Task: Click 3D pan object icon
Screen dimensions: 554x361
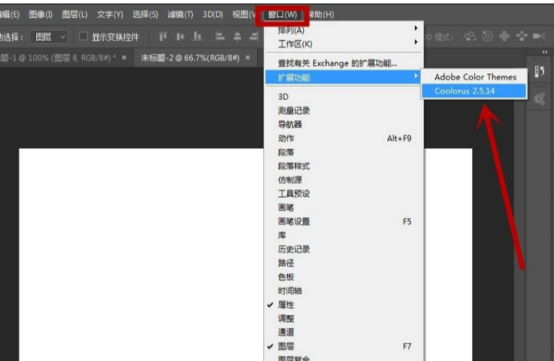Action: (x=505, y=36)
